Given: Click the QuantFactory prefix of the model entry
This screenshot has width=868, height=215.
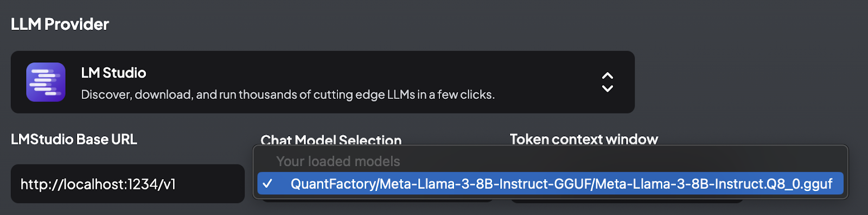Looking at the screenshot, I should tap(334, 184).
